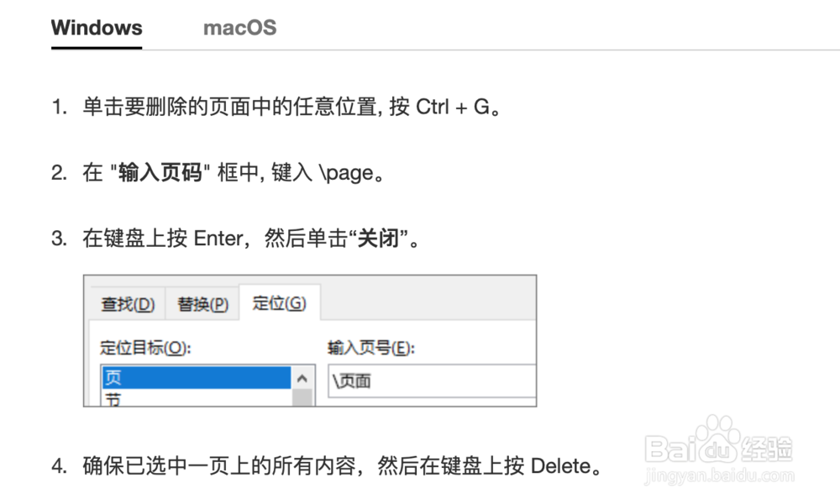Click the 输入页号(E) label

tap(371, 348)
